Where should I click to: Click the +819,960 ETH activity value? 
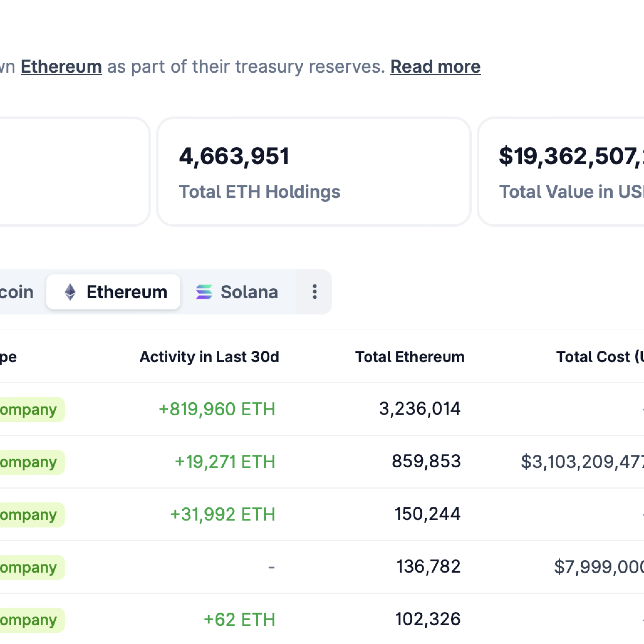coord(217,409)
